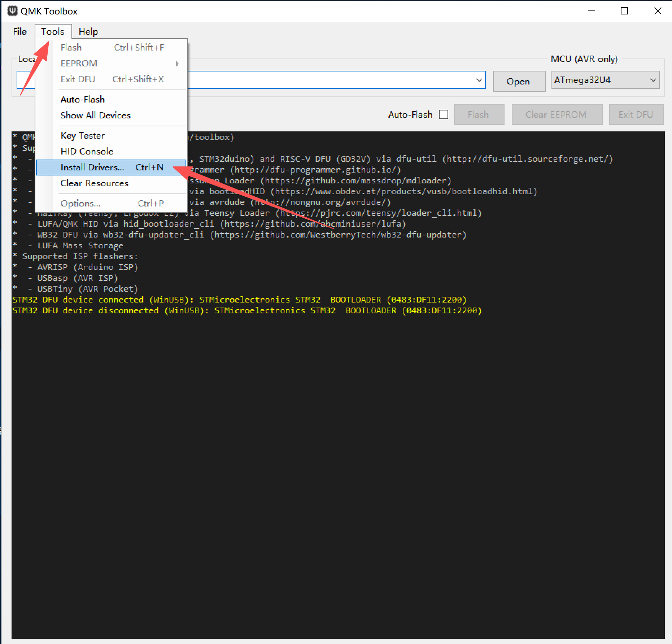Click the Exit DFU button
This screenshot has height=644, width=672.
pos(636,114)
